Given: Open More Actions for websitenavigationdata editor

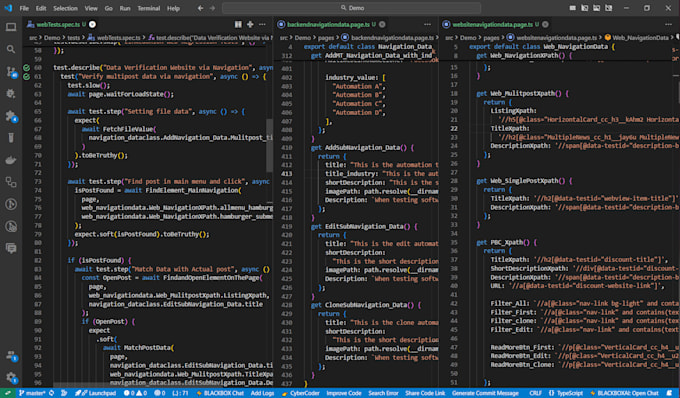Looking at the screenshot, I should (668, 24).
